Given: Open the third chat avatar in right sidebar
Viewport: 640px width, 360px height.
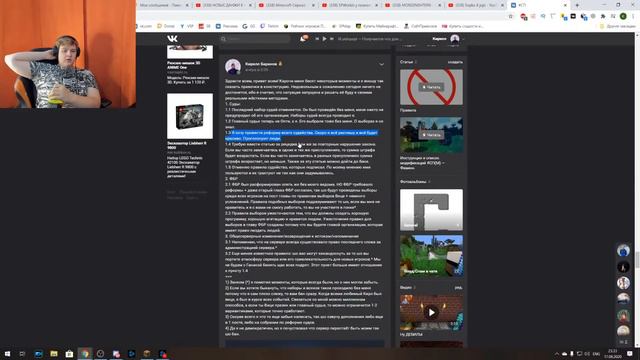Looking at the screenshot, I should [x=623, y=283].
